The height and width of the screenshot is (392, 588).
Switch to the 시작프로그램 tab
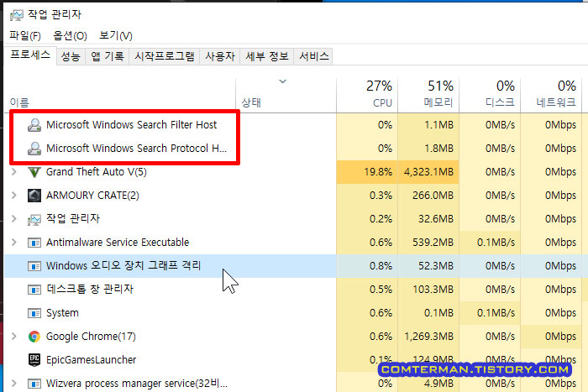click(x=165, y=56)
